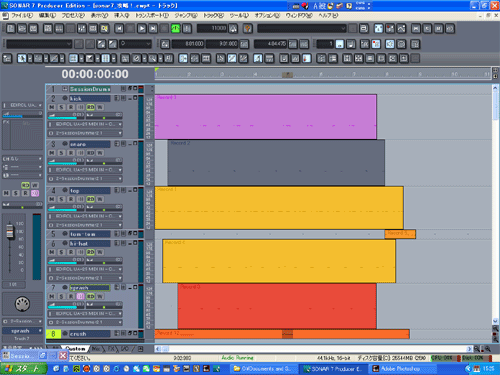Image resolution: width=500 pixels, height=375 pixels.
Task: Click the inspector vertical volume fader
Action: coord(10,231)
